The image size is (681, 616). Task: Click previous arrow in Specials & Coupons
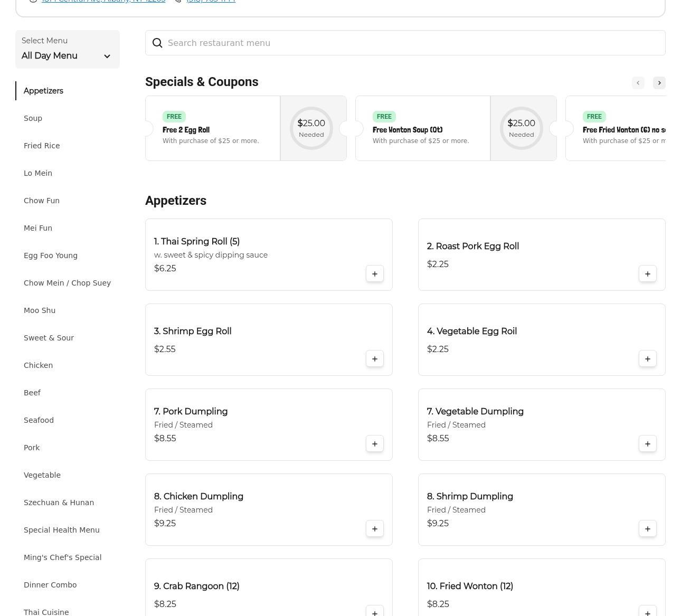pyautogui.click(x=638, y=83)
